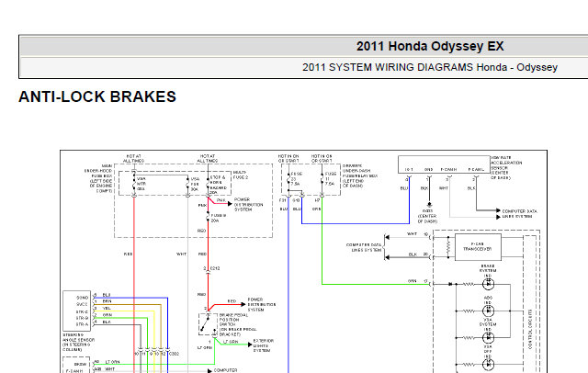Click the "BRN" wire label at steering sensor
588x373 pixels.
point(107,301)
